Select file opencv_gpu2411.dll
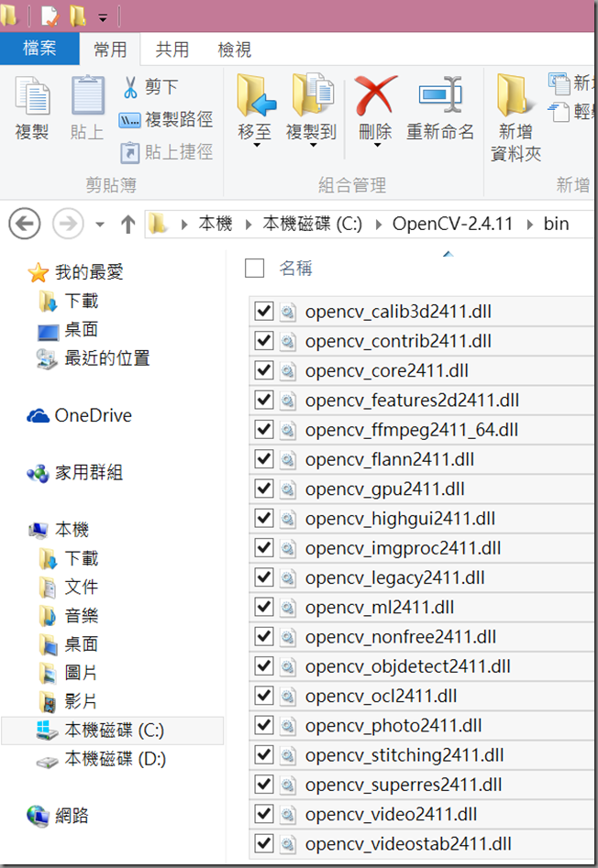 click(x=423, y=489)
